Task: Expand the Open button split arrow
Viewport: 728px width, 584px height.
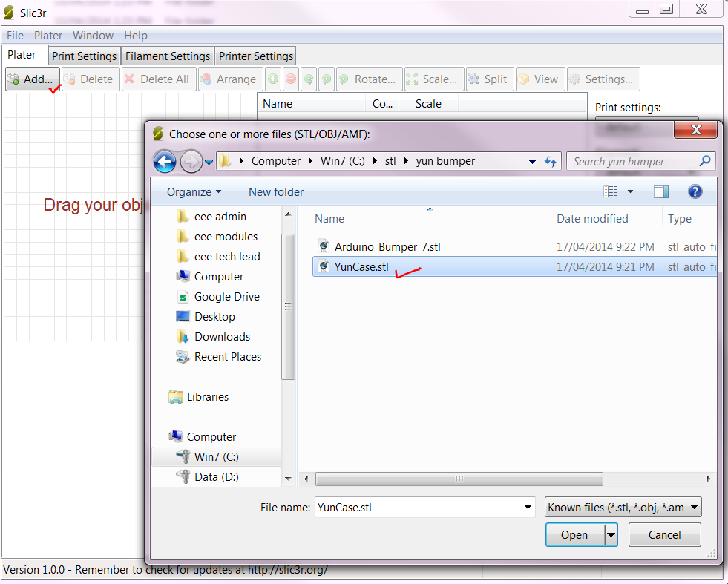Action: click(x=611, y=535)
